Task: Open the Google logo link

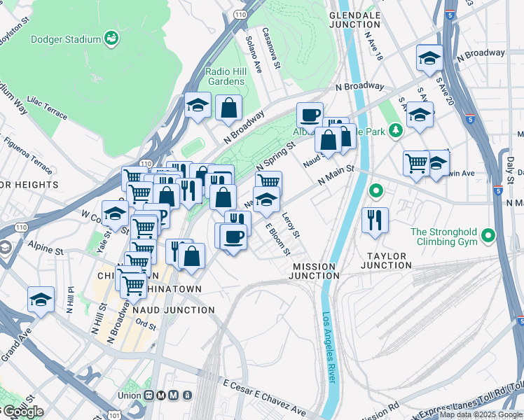Action: tap(22, 412)
